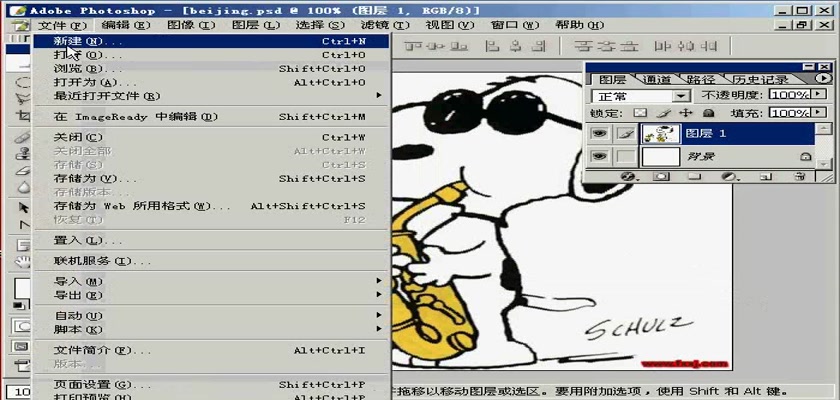This screenshot has width=840, height=400.
Task: Choose 存储为 Web 所用格式 entry
Action: (x=211, y=206)
